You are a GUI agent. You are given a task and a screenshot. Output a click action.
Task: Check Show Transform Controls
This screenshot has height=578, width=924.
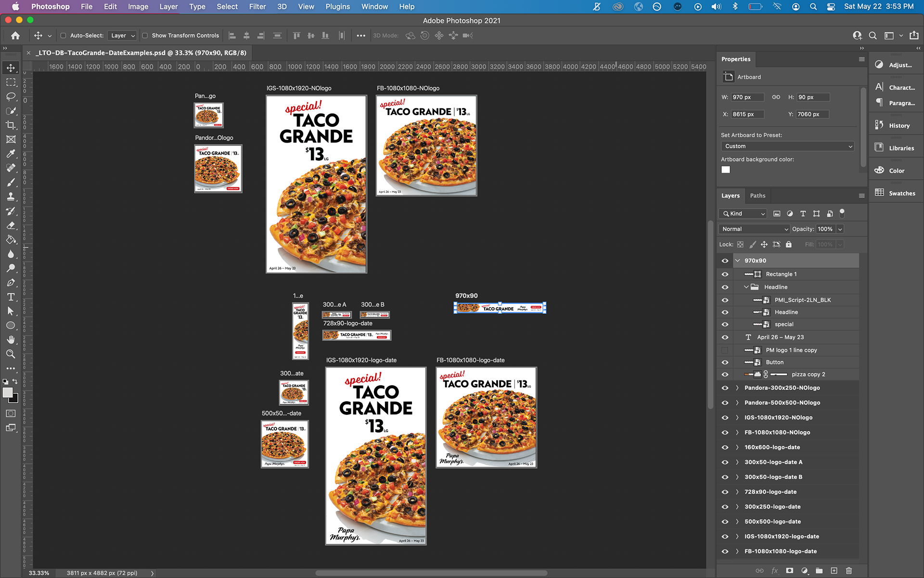[145, 36]
